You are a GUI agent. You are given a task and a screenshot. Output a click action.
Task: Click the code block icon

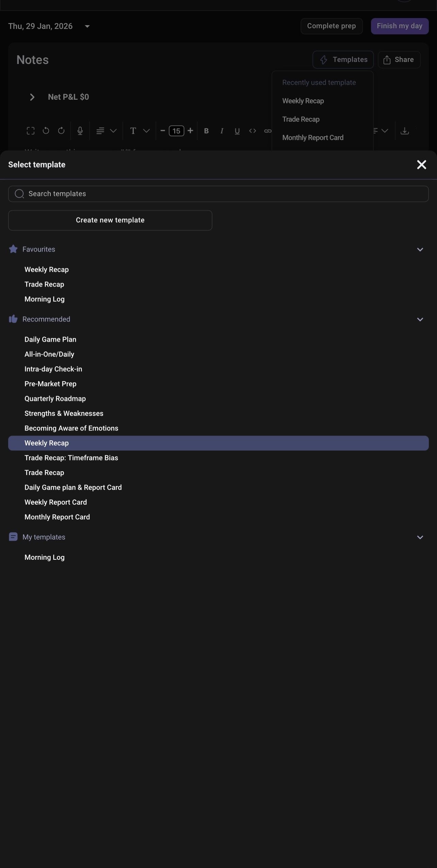(x=253, y=131)
